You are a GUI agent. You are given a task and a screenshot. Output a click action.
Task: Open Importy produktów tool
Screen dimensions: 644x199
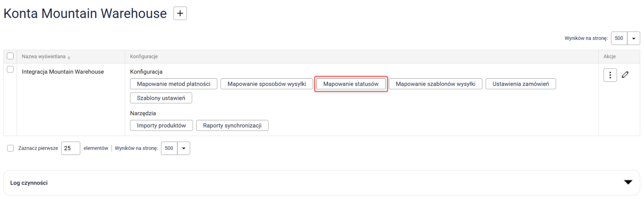point(161,125)
